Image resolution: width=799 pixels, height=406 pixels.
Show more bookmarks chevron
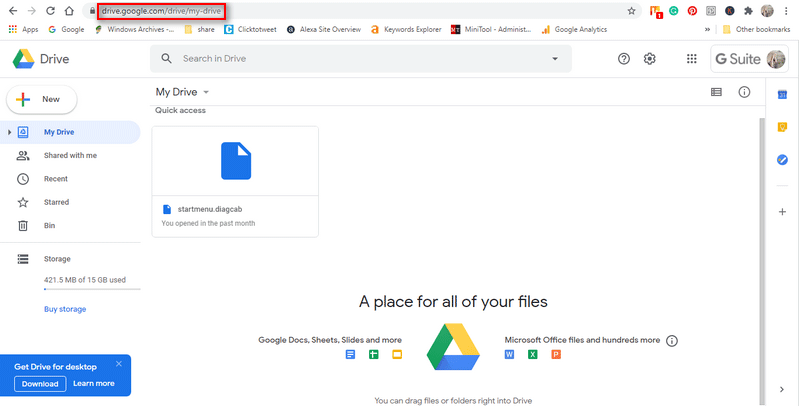pyautogui.click(x=707, y=30)
